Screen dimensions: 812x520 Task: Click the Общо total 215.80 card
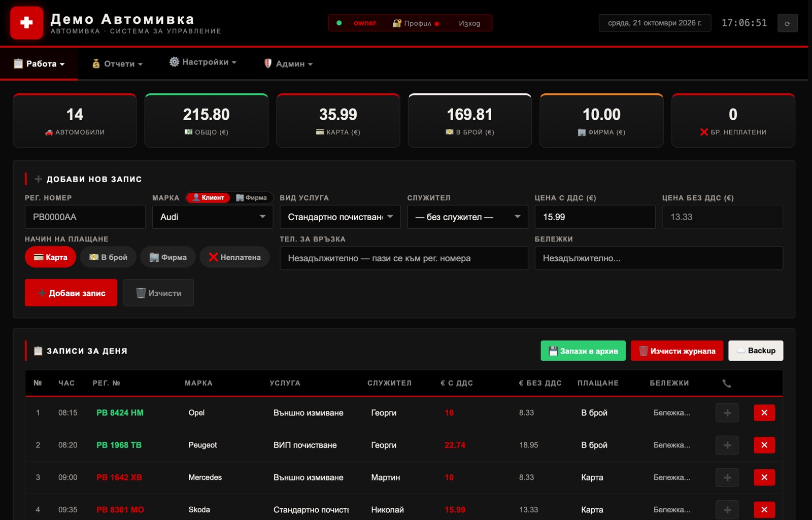point(206,121)
